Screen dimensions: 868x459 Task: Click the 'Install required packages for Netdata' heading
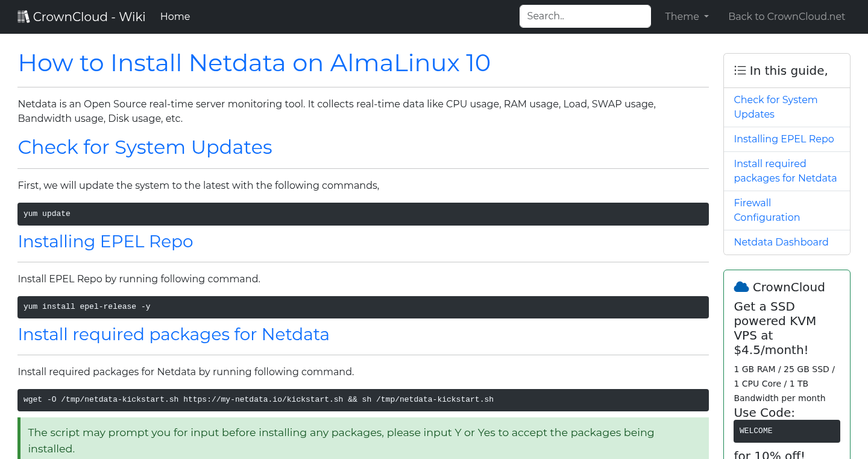click(x=174, y=334)
